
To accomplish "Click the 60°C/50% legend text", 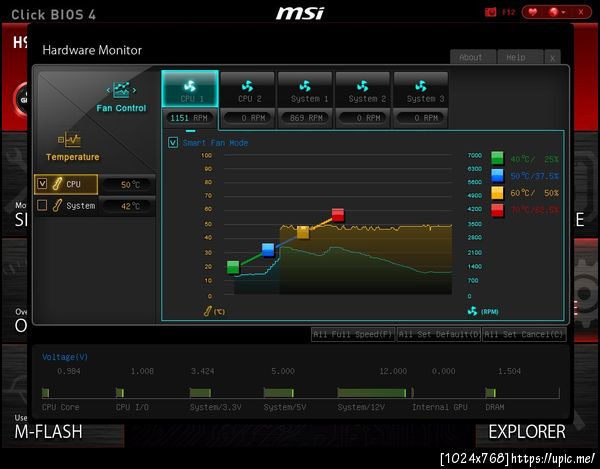I will [535, 193].
